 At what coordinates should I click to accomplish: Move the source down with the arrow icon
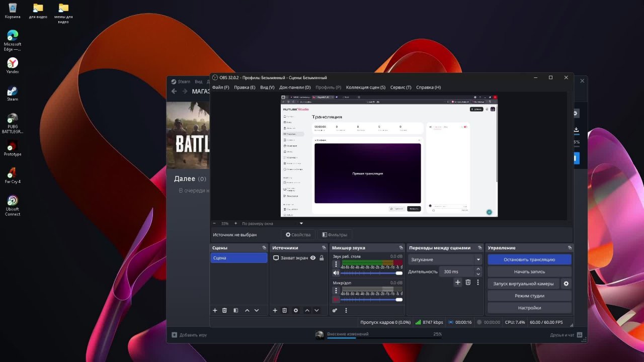click(316, 311)
